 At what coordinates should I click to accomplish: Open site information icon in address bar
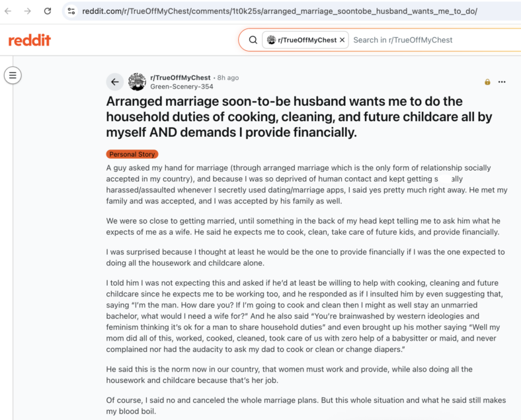(71, 11)
